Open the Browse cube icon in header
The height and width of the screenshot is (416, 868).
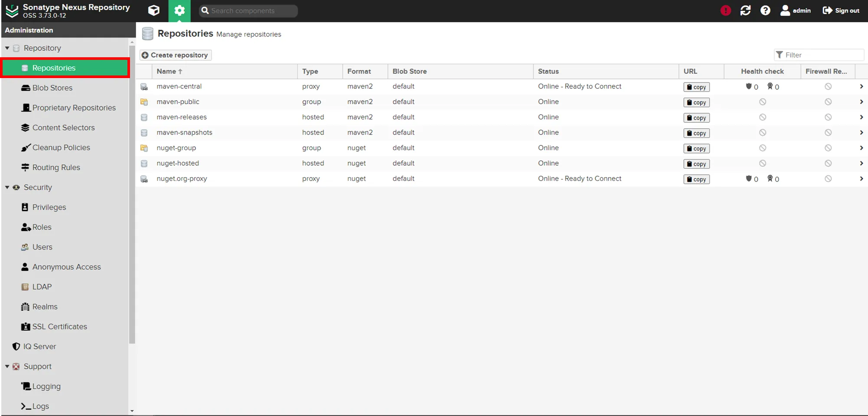154,10
